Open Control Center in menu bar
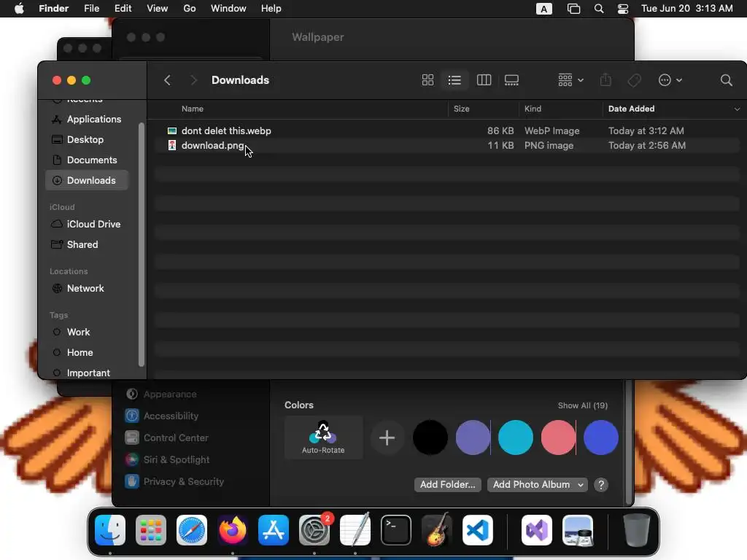The height and width of the screenshot is (560, 747). 623,9
